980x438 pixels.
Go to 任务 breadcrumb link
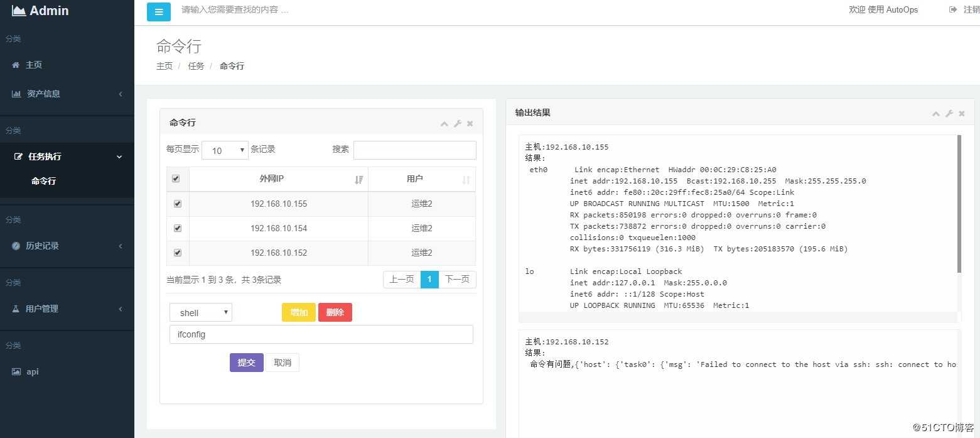[196, 66]
